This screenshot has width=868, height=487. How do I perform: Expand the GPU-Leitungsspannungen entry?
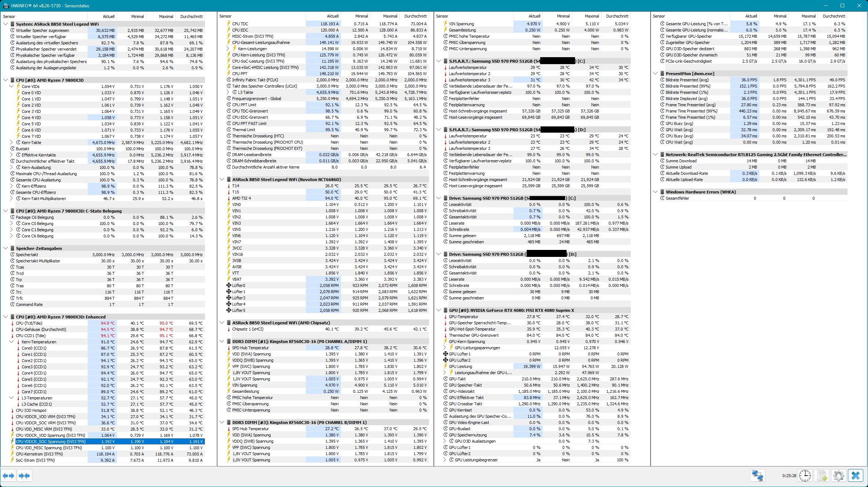coord(445,348)
